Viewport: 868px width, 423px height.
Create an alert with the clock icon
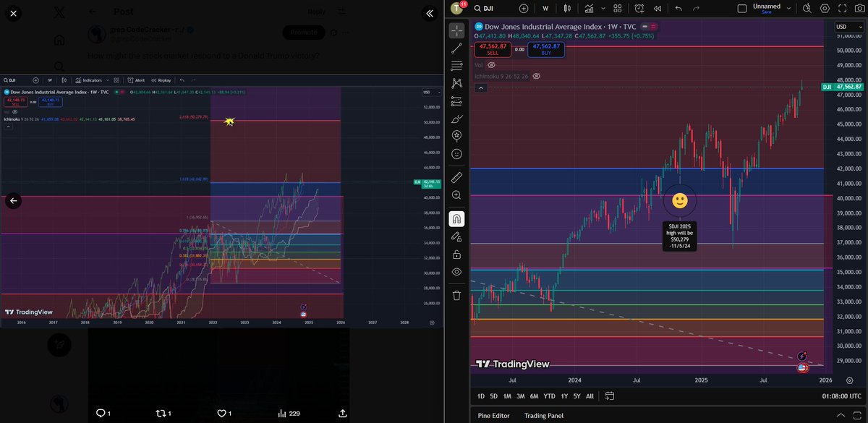coord(639,9)
